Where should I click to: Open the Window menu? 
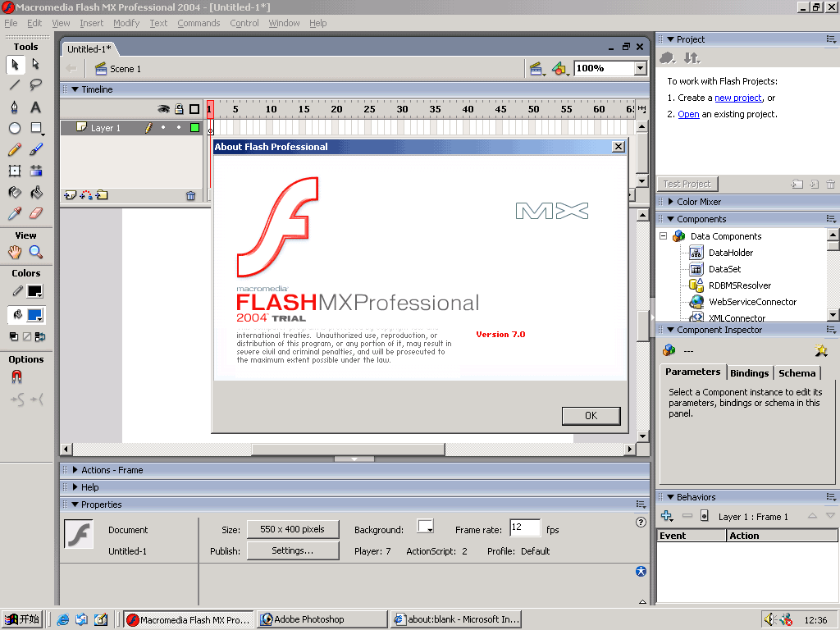pos(284,23)
